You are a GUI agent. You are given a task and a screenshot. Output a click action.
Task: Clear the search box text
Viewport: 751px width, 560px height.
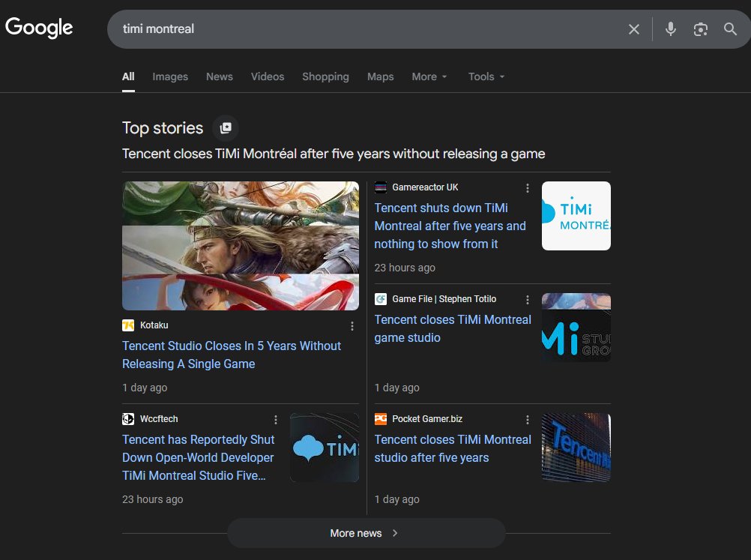click(x=633, y=29)
